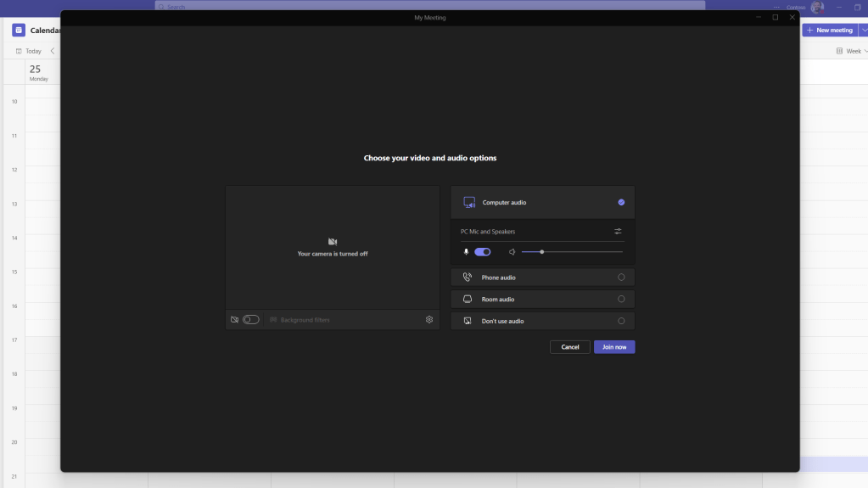The width and height of the screenshot is (868, 488).
Task: Click the audio device settings sliders icon
Action: tap(618, 232)
